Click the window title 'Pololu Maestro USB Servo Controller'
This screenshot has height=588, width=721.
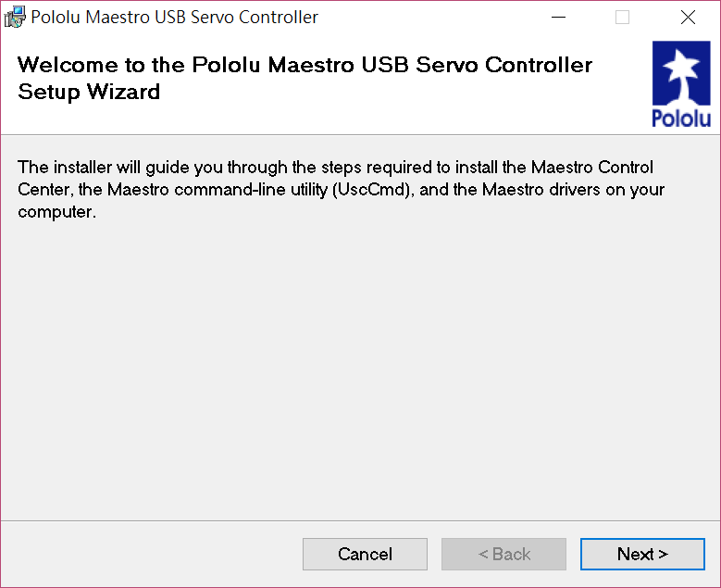tap(174, 18)
